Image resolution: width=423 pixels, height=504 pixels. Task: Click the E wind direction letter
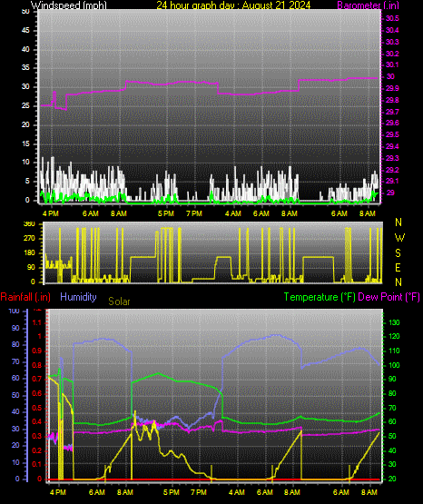point(398,267)
